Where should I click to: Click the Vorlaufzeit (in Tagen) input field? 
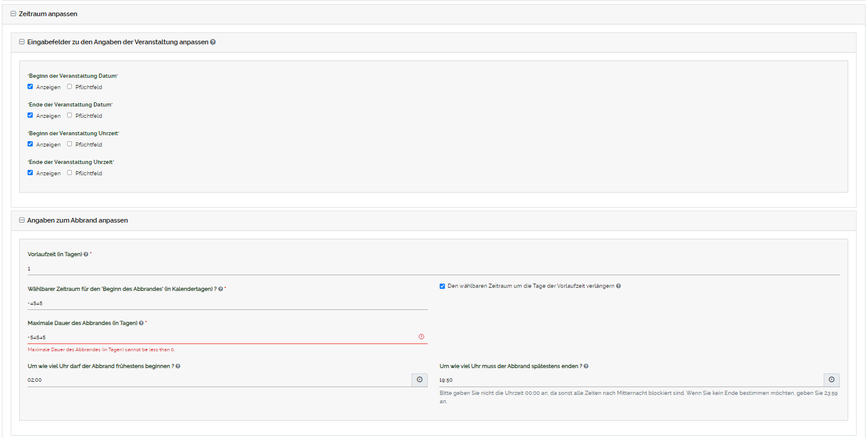(x=433, y=269)
